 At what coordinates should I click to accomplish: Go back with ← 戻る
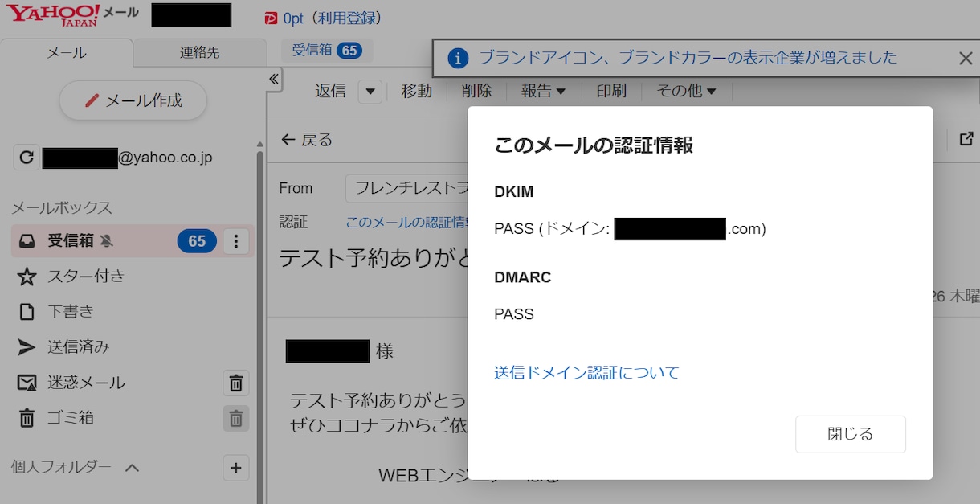pyautogui.click(x=307, y=140)
